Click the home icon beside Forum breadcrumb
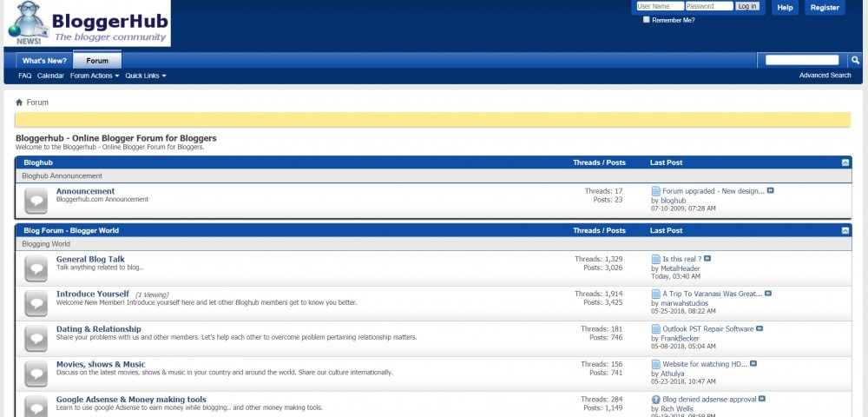Viewport: 868px width, 417px height. click(19, 103)
